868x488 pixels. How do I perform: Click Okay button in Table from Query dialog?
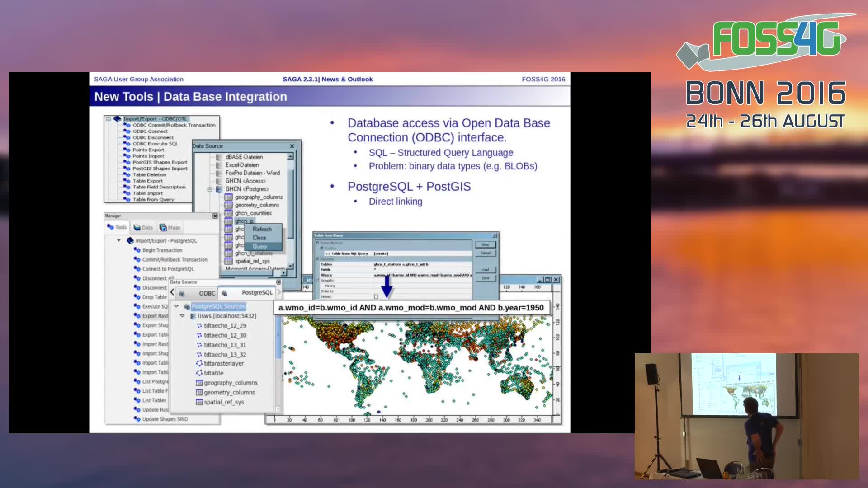coord(485,244)
